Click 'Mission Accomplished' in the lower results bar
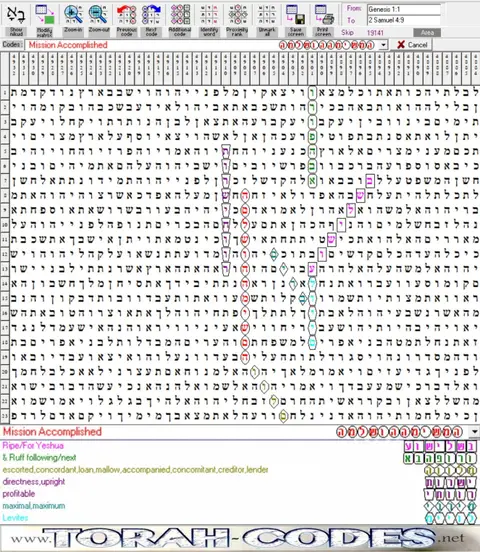480x552 pixels. pos(52,432)
